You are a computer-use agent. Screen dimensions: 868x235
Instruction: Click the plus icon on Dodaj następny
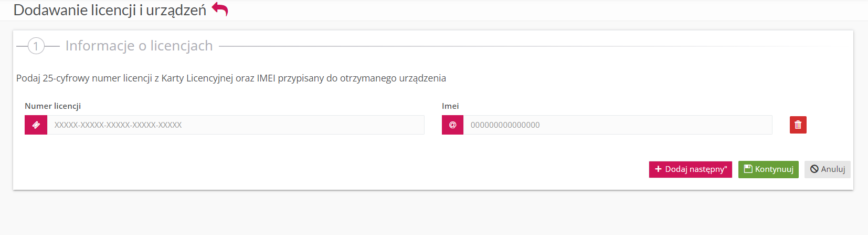658,169
